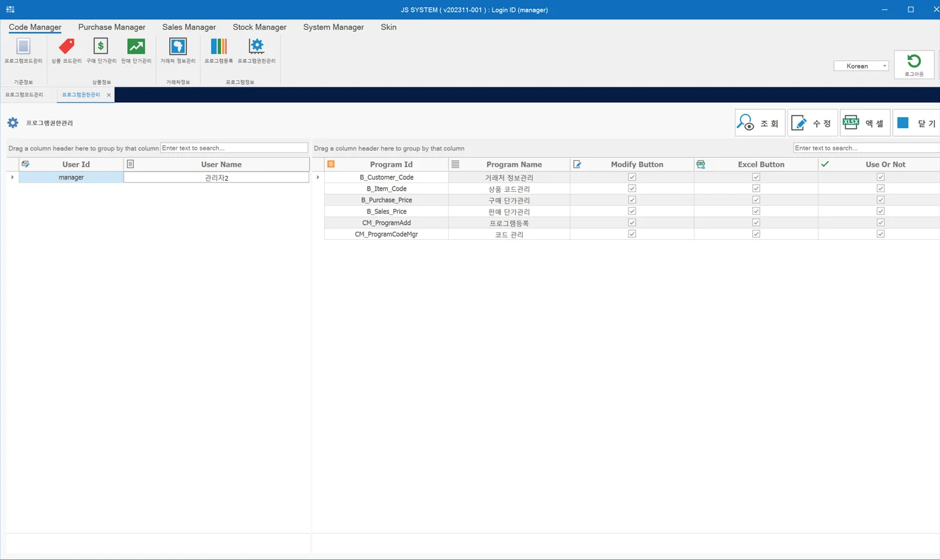Viewport: 940px width, 560px height.
Task: Select the CM_ProgramCodeMgr program id cell
Action: [x=387, y=234]
